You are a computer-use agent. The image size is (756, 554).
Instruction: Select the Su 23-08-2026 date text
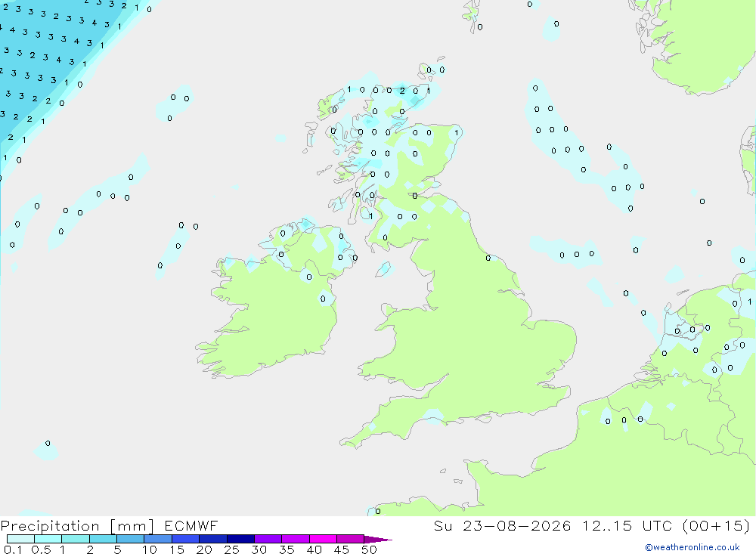pyautogui.click(x=503, y=525)
